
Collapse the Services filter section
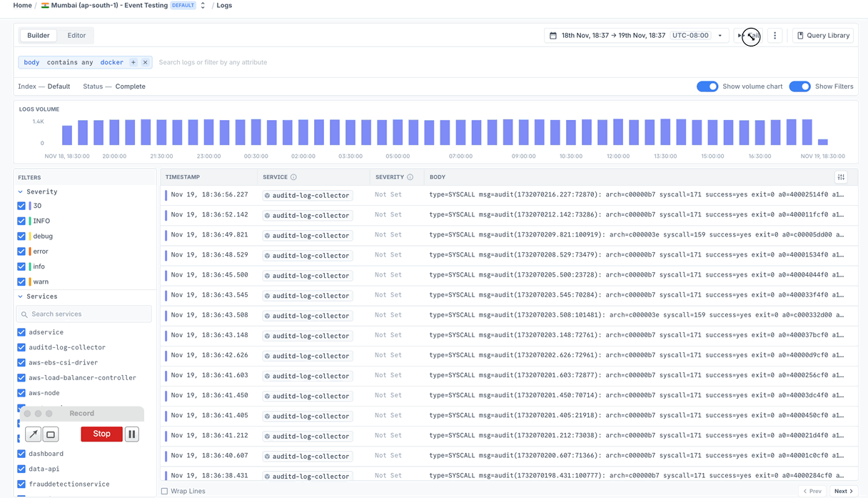pyautogui.click(x=20, y=297)
